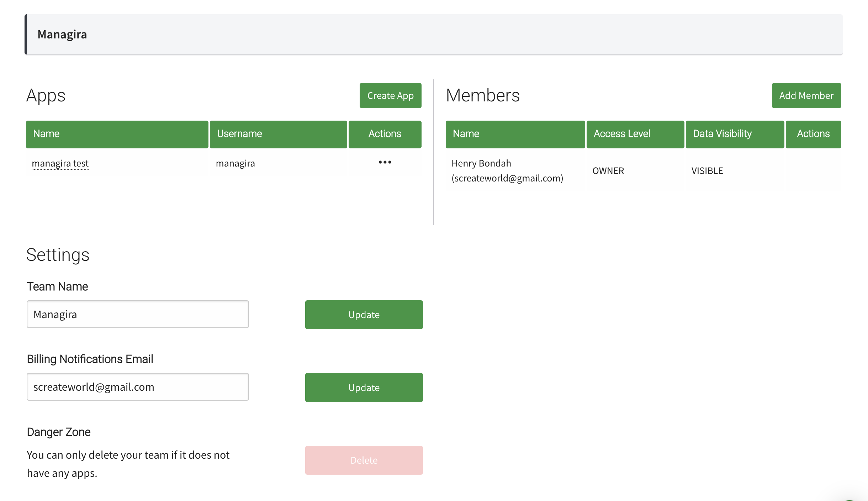Select the managira username cell
This screenshot has width=868, height=501.
pos(278,163)
